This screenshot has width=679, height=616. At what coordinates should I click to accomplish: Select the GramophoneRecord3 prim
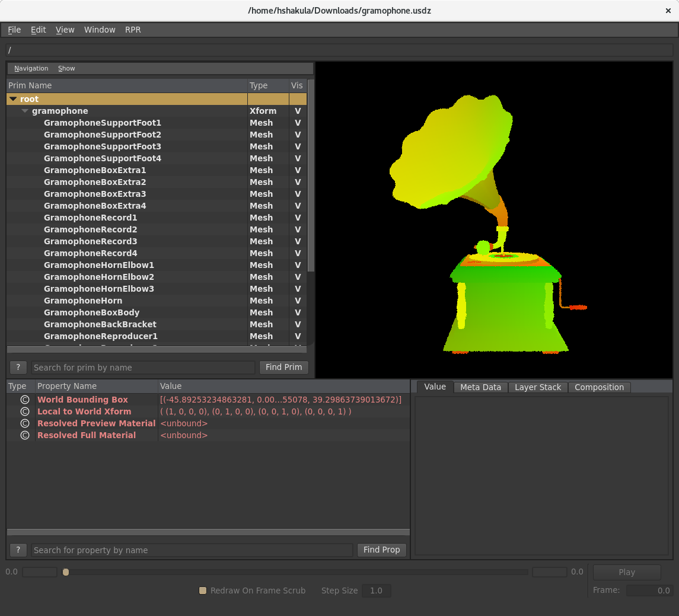[x=91, y=241]
